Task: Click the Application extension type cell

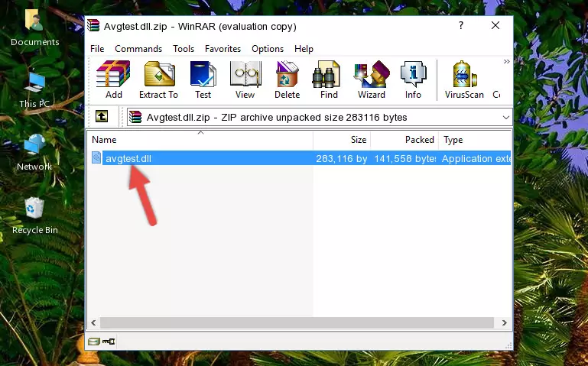Action: click(x=476, y=158)
